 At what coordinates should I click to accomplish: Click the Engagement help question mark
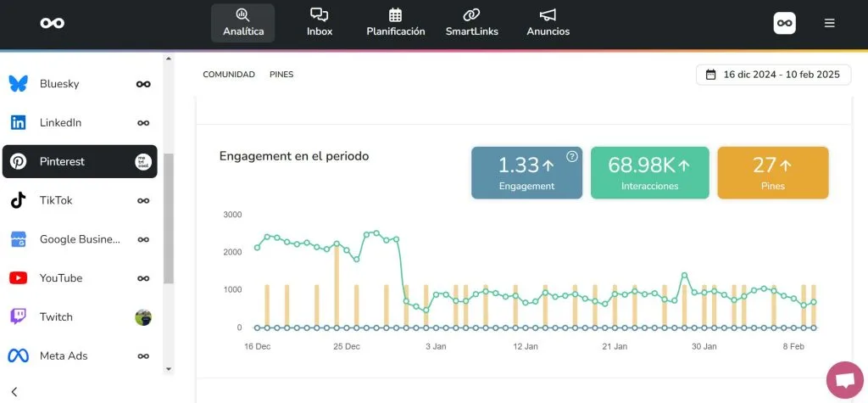click(572, 156)
